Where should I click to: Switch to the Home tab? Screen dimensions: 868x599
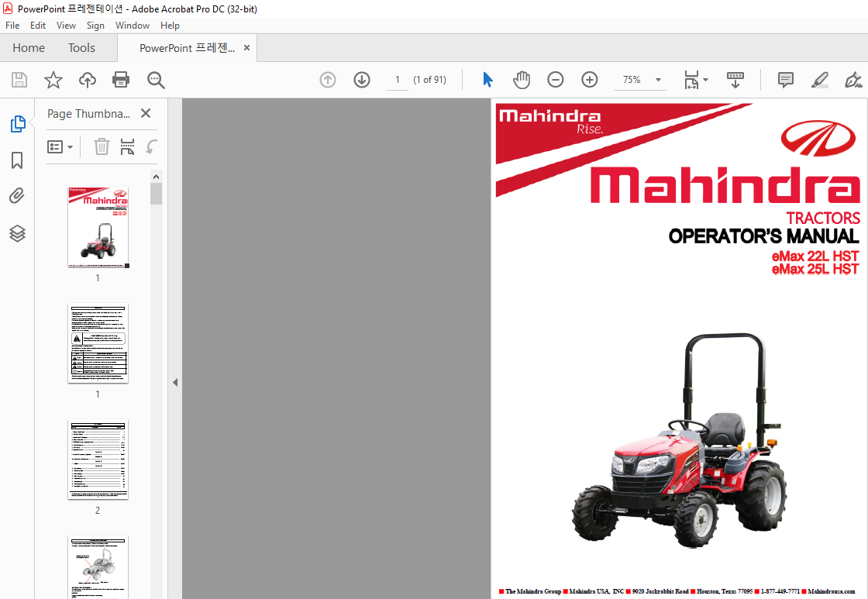[x=29, y=48]
